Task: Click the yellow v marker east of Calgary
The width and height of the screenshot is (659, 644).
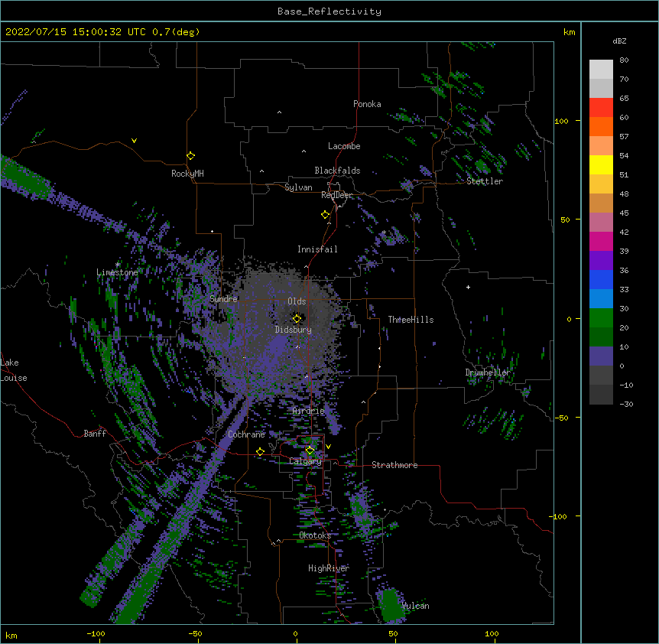Action: tap(328, 447)
